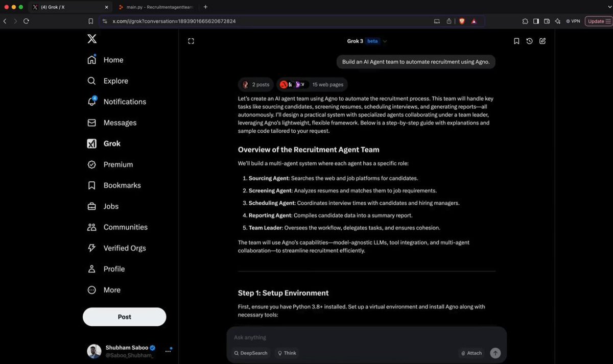Click 'Overview of the Recruitment Agent Team' heading
613x364 pixels.
pyautogui.click(x=309, y=150)
